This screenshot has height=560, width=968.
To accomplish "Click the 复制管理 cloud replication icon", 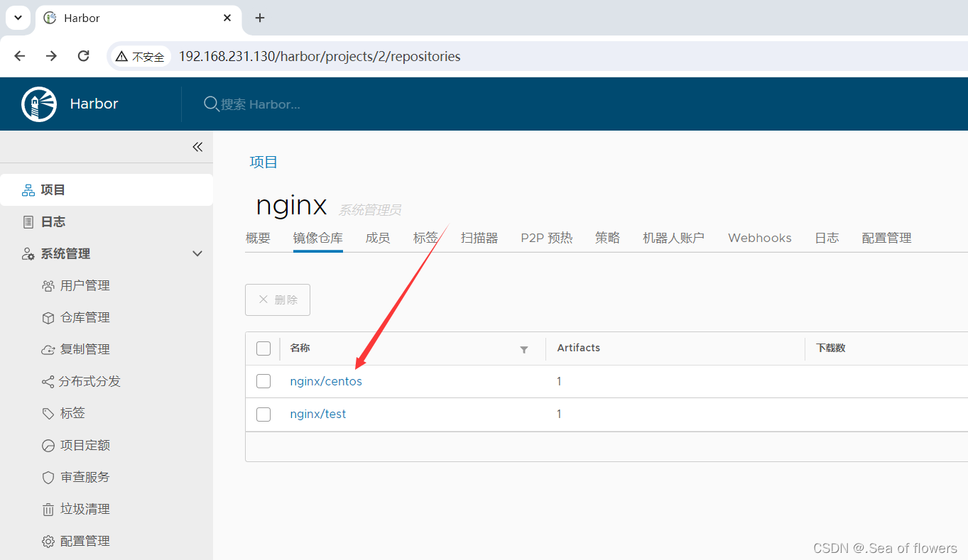I will pyautogui.click(x=48, y=350).
